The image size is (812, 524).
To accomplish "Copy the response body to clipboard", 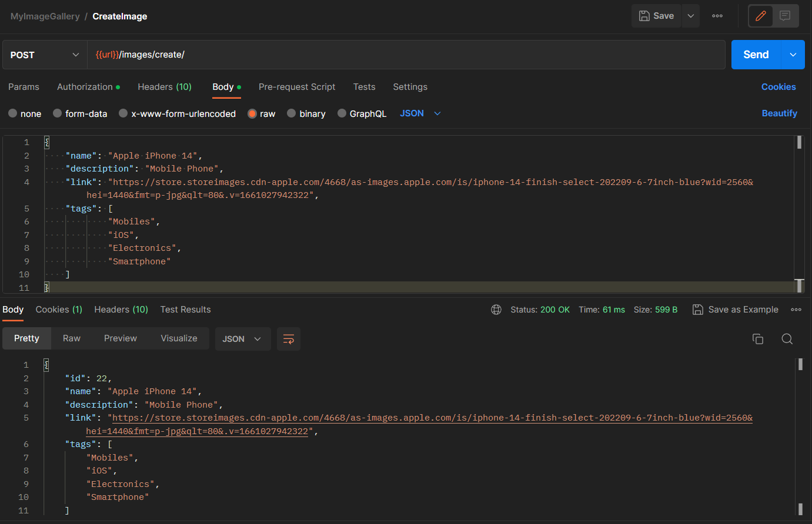I will (x=758, y=339).
